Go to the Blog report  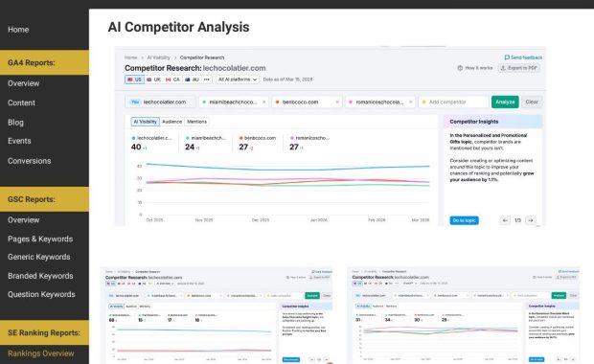click(x=15, y=123)
